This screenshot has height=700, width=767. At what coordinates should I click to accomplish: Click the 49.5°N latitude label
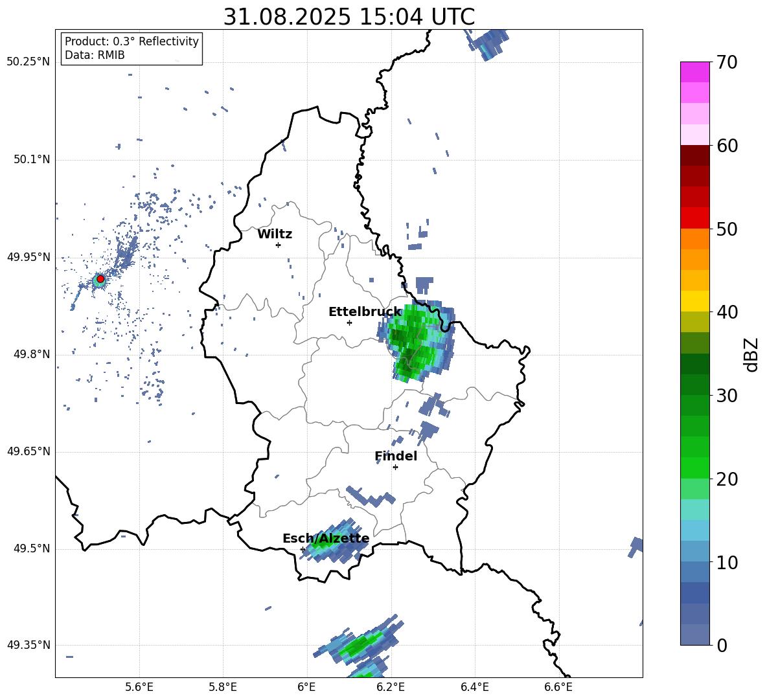click(x=32, y=548)
